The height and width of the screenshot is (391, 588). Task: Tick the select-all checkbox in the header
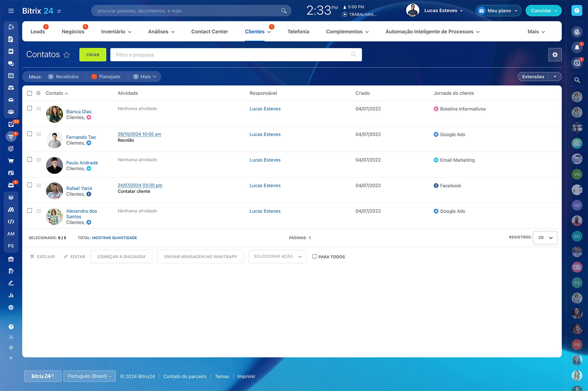click(30, 93)
